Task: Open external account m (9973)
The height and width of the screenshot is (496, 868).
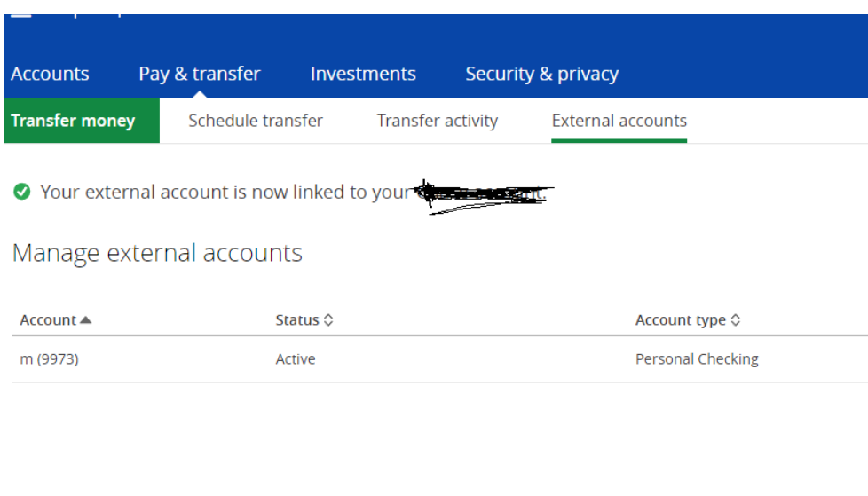Action: coord(49,359)
